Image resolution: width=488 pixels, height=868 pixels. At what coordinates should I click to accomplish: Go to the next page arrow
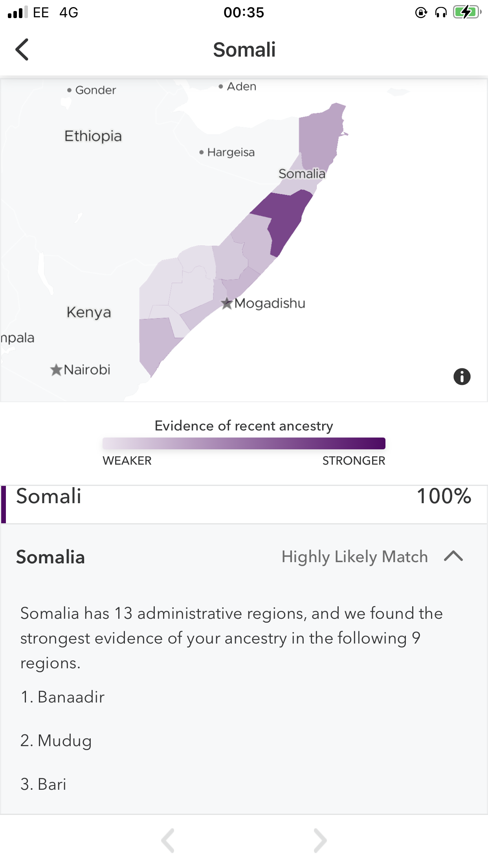320,840
